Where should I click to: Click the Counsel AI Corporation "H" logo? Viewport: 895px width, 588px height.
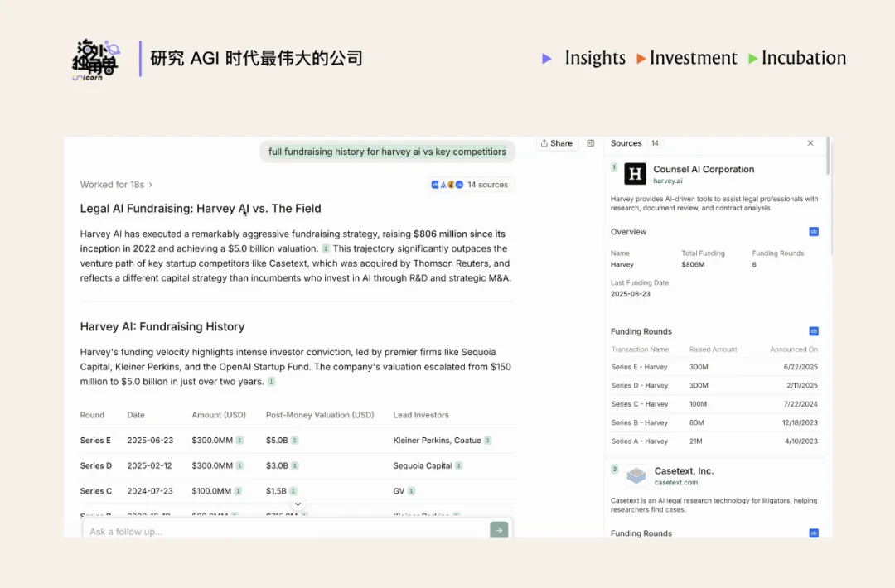(636, 175)
